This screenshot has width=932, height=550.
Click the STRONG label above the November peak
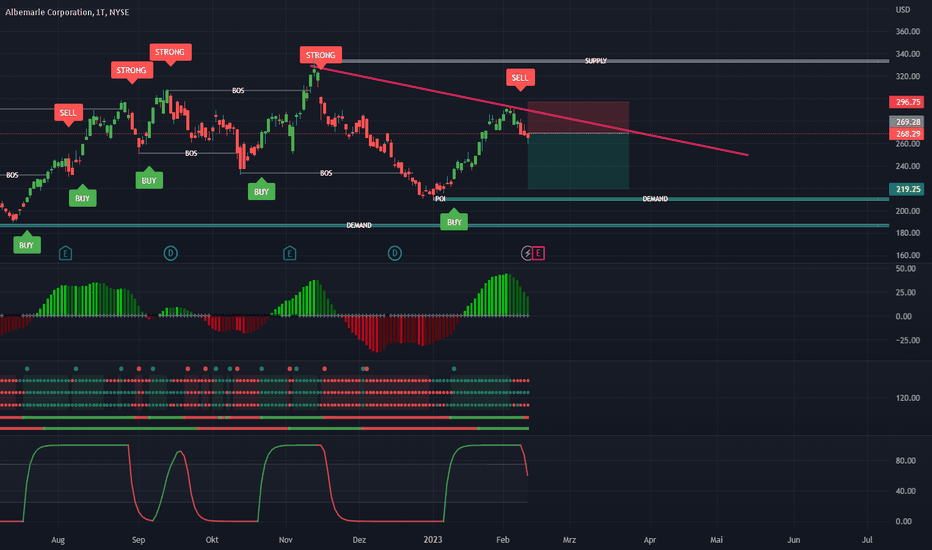tap(320, 56)
